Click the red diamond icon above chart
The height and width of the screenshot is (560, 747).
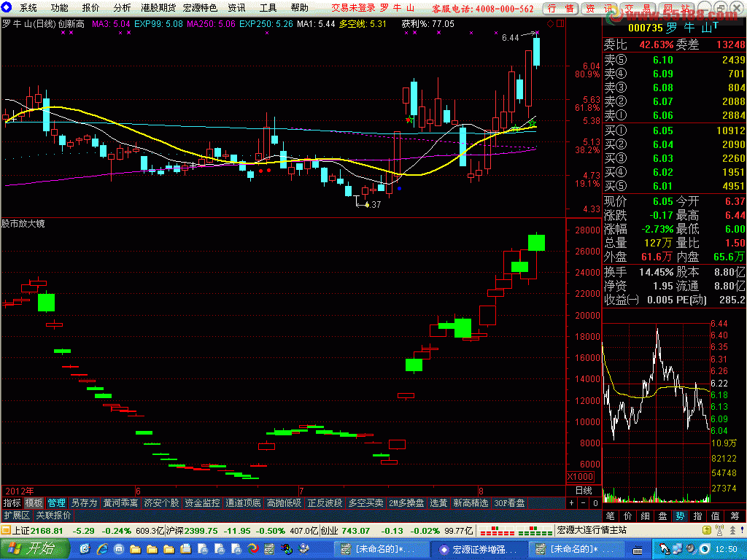(x=550, y=23)
